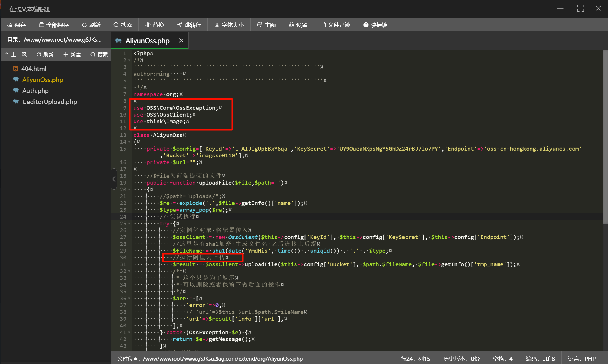The height and width of the screenshot is (364, 608).
Task: Open the Theme (主题) selector
Action: (266, 25)
